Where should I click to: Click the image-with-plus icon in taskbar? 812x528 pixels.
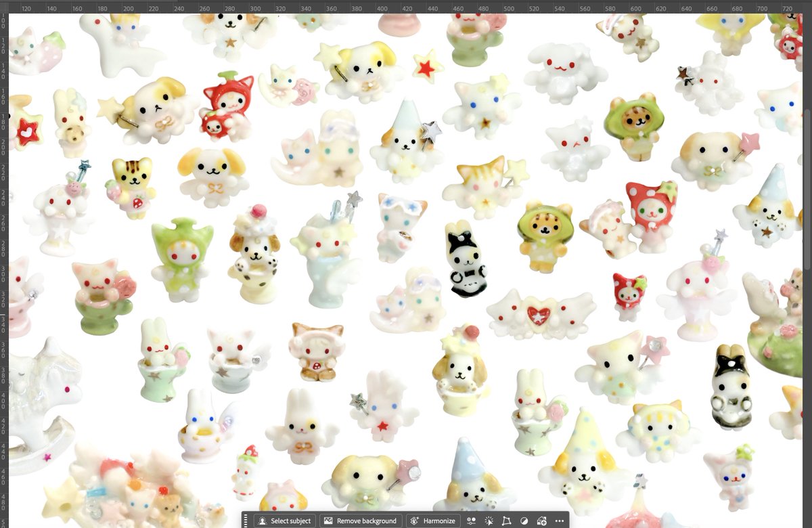point(542,521)
